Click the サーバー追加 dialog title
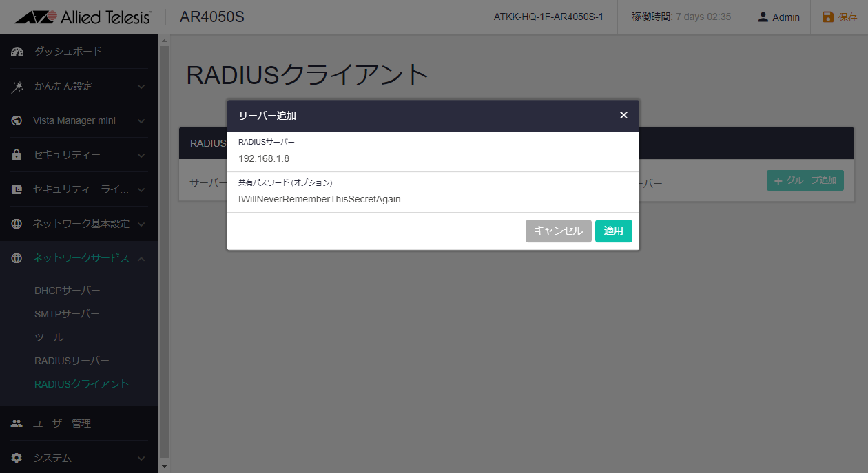 pyautogui.click(x=267, y=116)
